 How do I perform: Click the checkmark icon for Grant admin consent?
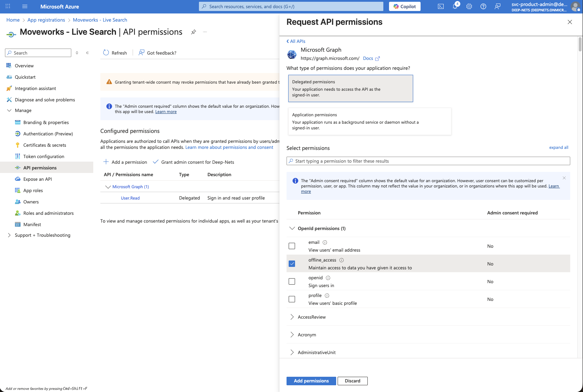pos(155,162)
